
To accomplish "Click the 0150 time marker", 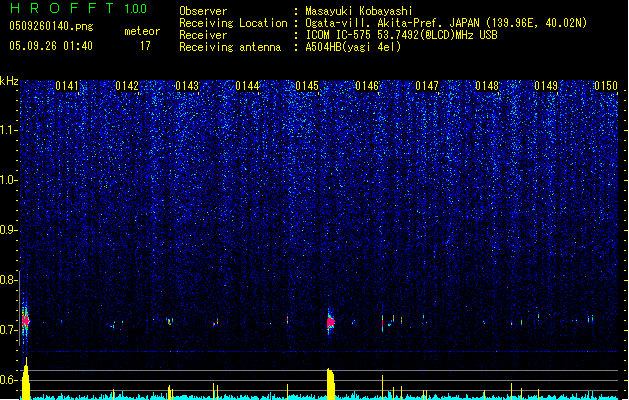I will pyautogui.click(x=606, y=86).
